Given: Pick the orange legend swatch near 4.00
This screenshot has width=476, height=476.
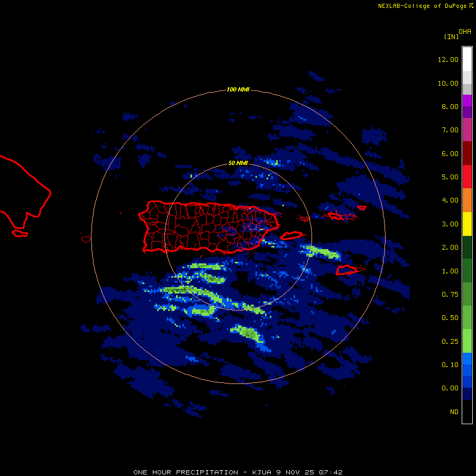Looking at the screenshot, I should pos(467,200).
